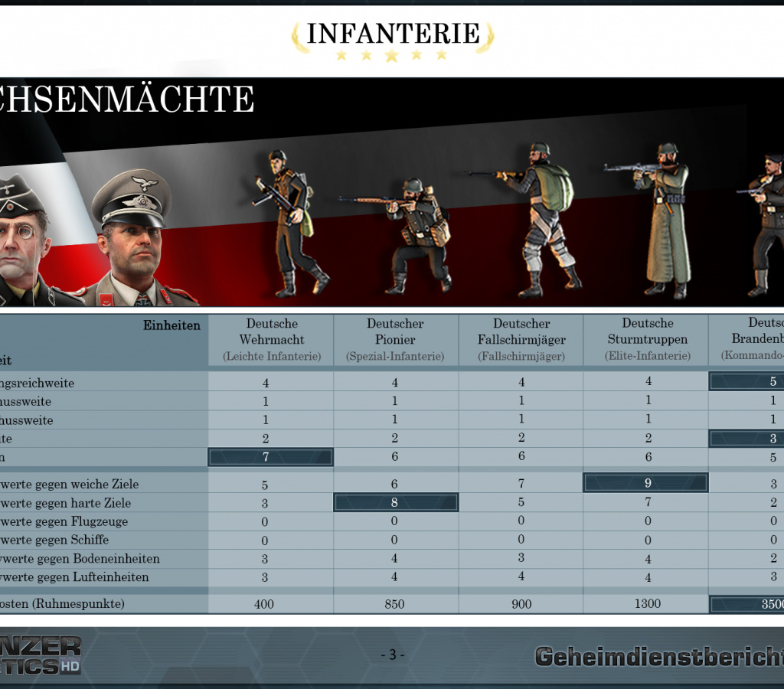This screenshot has height=689, width=784.
Task: Click Fallschirmjäger's Lufteinheiten value 4
Action: point(521,576)
